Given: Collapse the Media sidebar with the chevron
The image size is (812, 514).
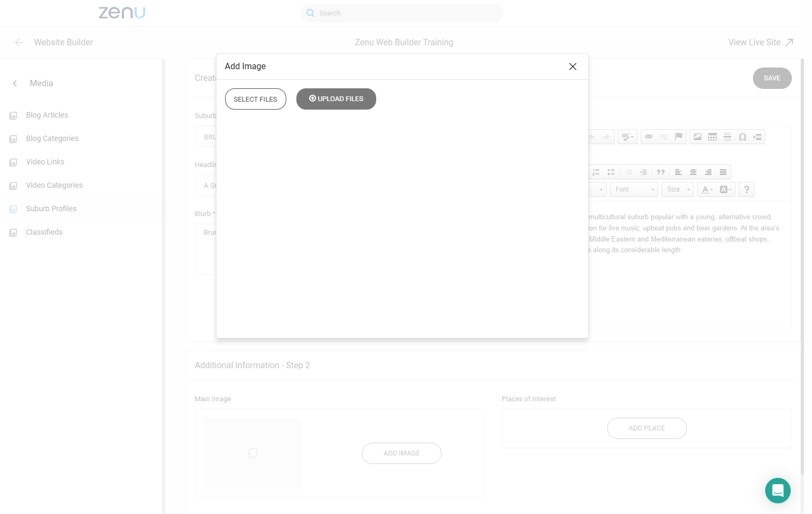Looking at the screenshot, I should [15, 84].
